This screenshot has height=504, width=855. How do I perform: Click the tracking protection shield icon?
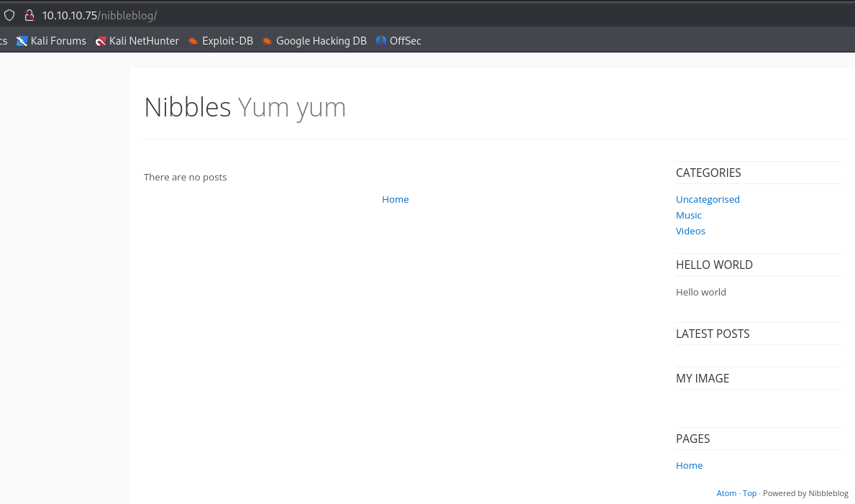(x=9, y=15)
